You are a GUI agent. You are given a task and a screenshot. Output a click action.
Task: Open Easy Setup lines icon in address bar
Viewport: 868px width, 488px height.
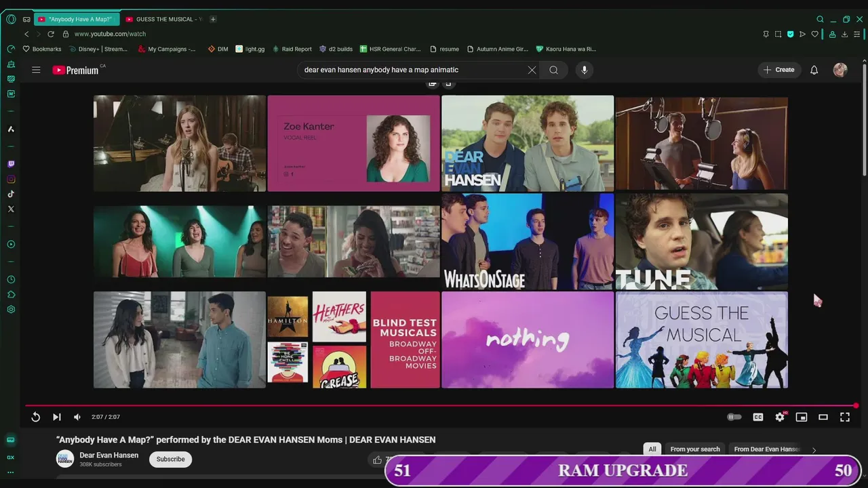[857, 34]
